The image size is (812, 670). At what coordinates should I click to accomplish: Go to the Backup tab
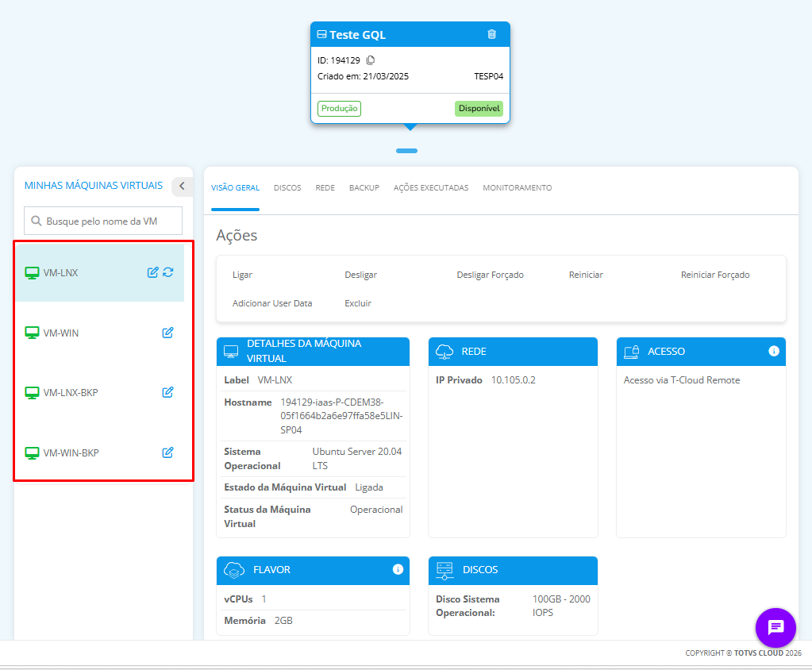pos(364,188)
